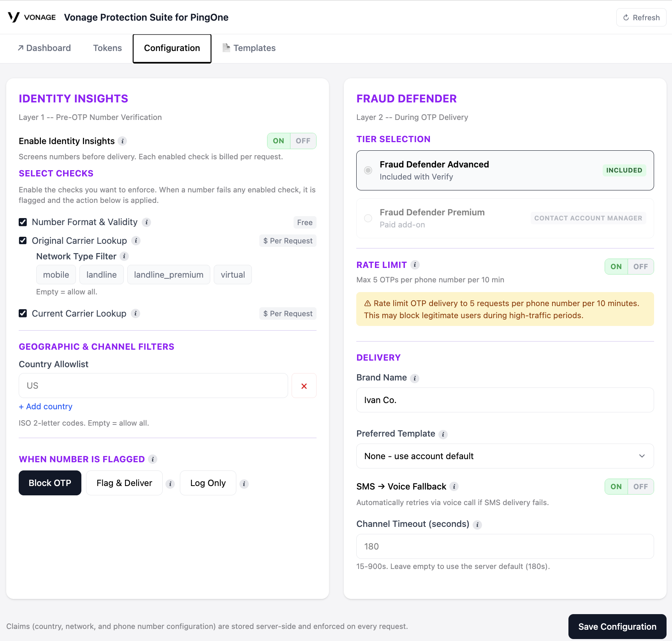
Task: Click the Add country link
Action: pos(46,407)
